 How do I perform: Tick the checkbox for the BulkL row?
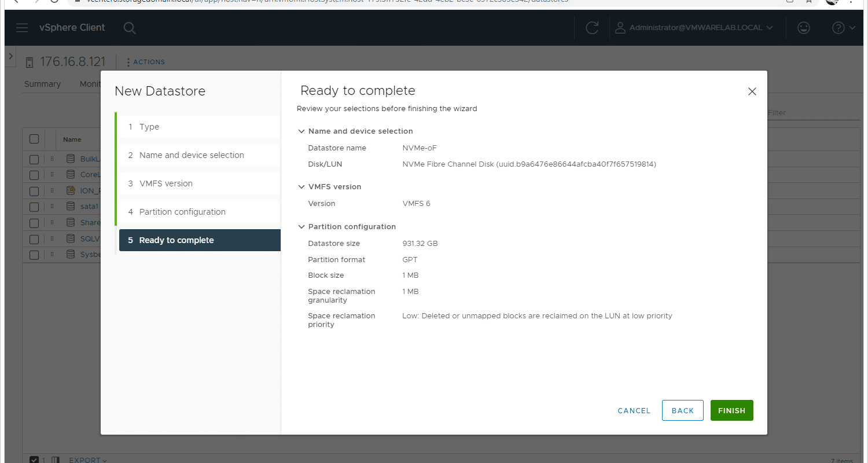pos(34,159)
